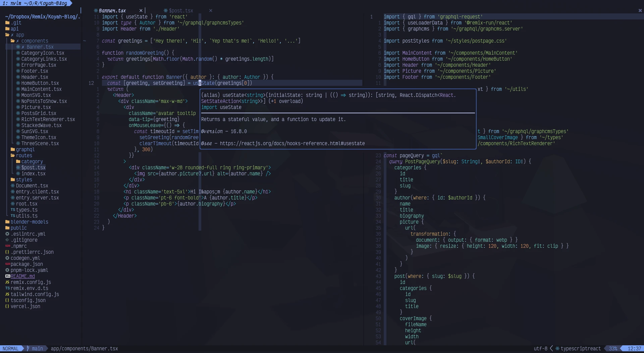Click the api folder icon

(x=7, y=29)
